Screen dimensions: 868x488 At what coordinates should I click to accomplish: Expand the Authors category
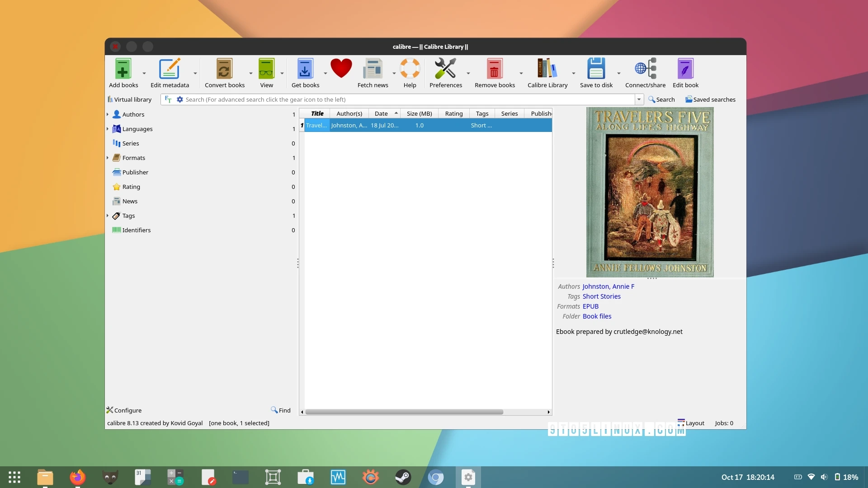coord(108,114)
